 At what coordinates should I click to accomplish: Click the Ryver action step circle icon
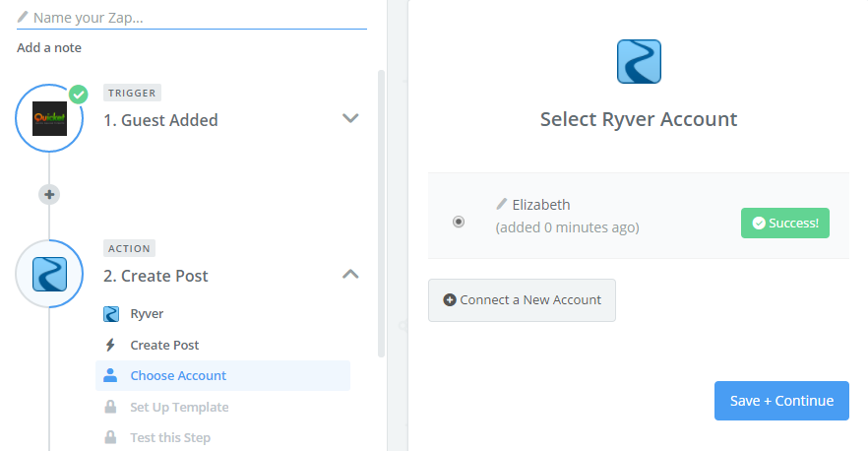[x=50, y=275]
